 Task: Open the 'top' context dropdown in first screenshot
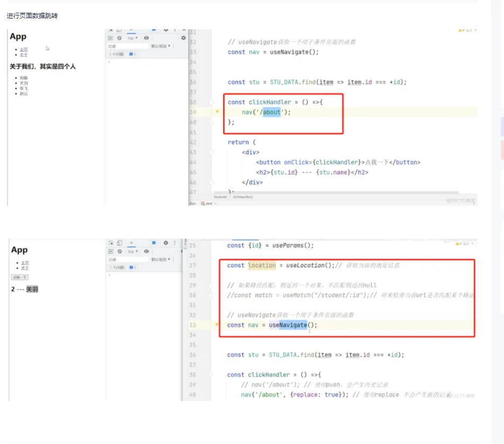(132, 38)
